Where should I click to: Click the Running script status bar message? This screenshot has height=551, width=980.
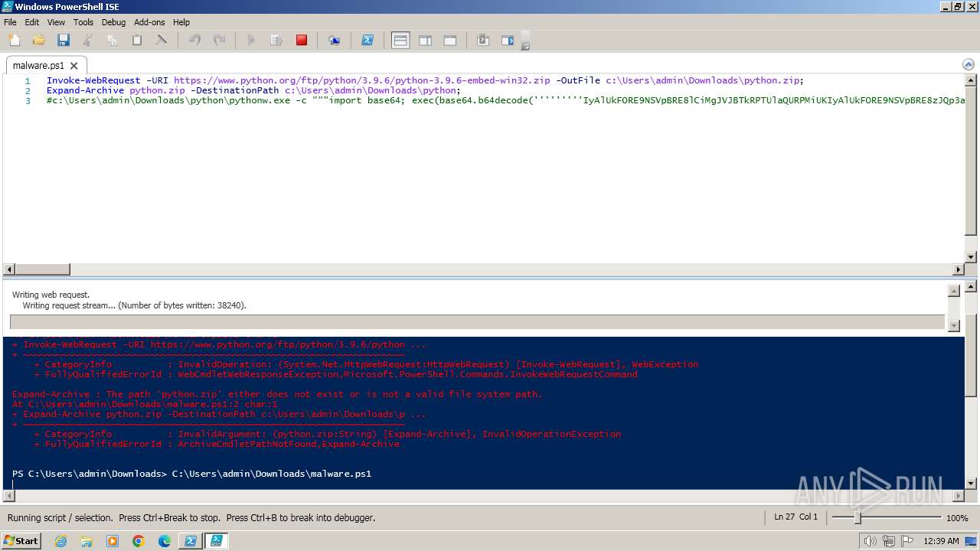click(191, 518)
